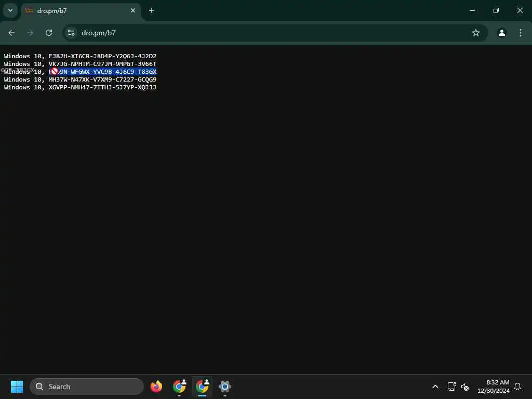The height and width of the screenshot is (399, 532).
Task: Go back to the previous page
Action: [11, 33]
